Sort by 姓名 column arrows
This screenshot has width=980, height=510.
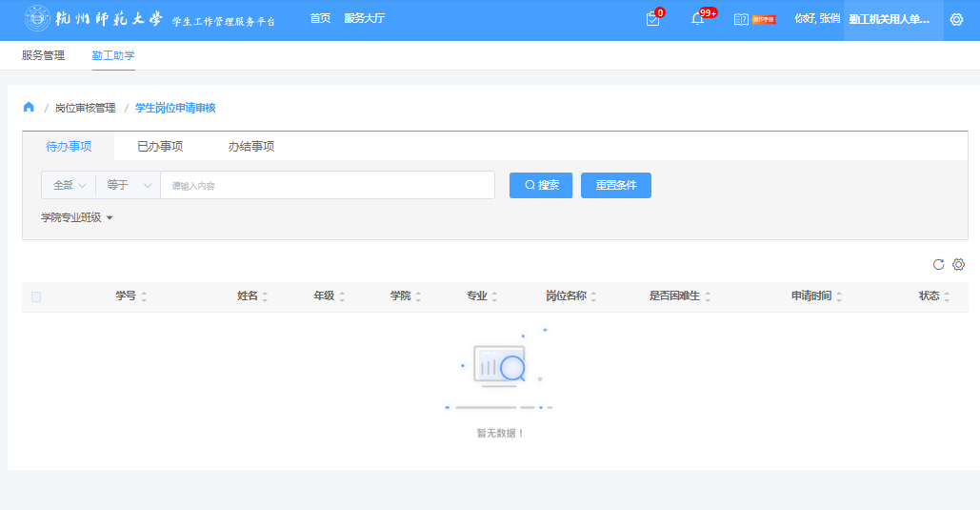click(265, 297)
